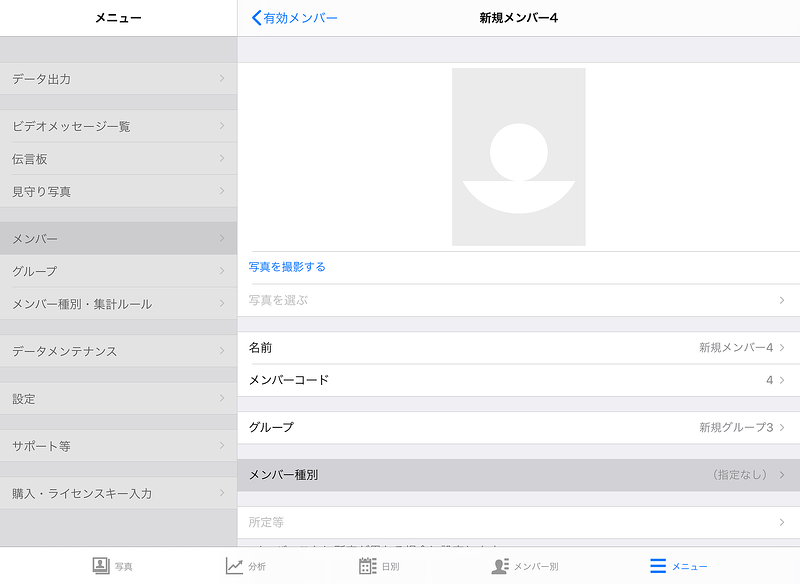This screenshot has height=584, width=800.
Task: Open データメンテナンス menu entry
Action: (x=118, y=351)
